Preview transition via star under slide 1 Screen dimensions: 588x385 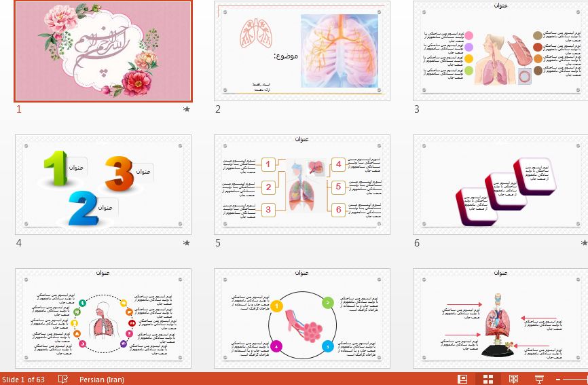(187, 109)
